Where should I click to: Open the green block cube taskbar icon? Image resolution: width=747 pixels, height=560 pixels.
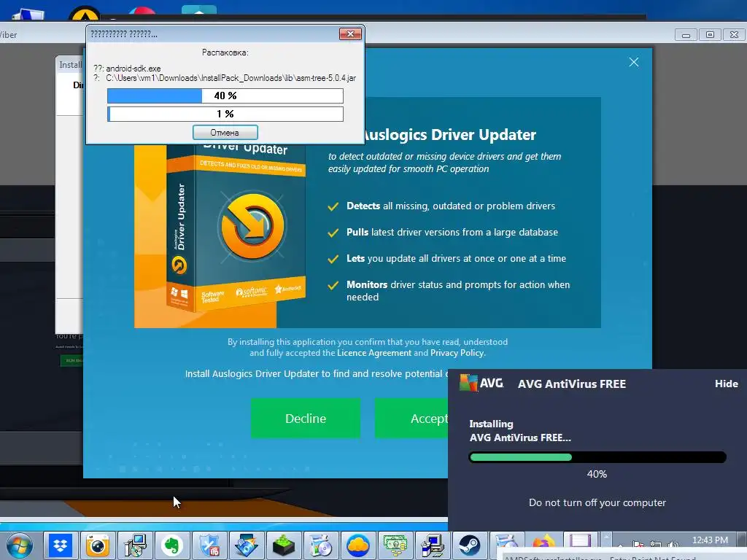(284, 545)
